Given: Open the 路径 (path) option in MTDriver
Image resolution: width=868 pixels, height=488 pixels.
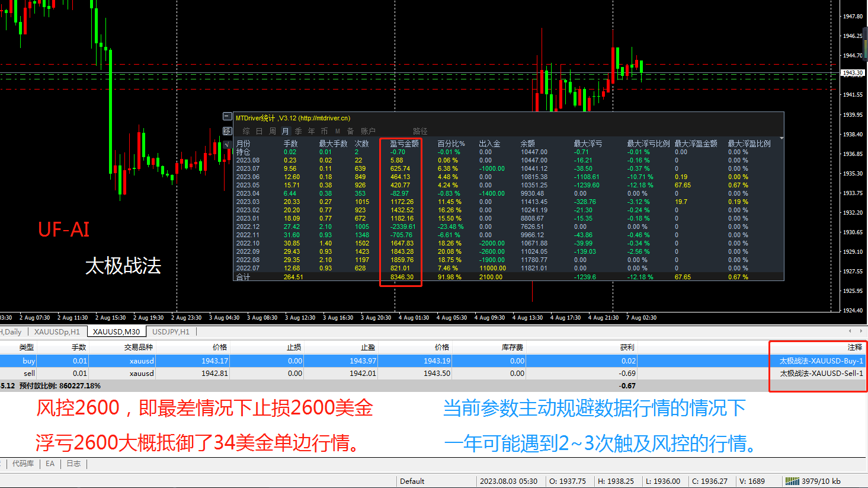Looking at the screenshot, I should [x=420, y=131].
